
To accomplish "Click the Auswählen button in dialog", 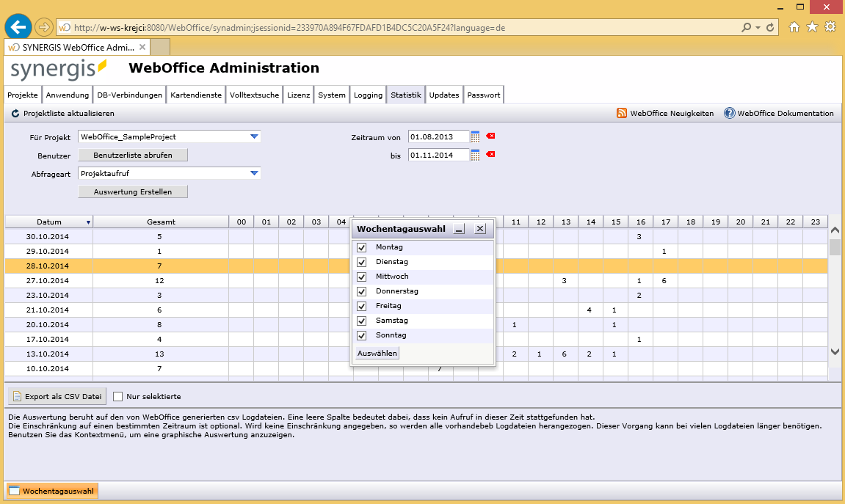I will tap(377, 354).
